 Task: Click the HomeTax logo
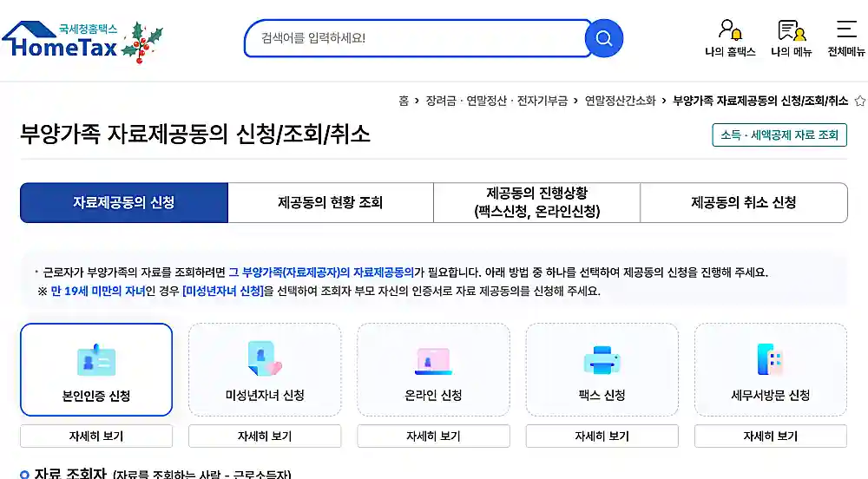click(60, 40)
